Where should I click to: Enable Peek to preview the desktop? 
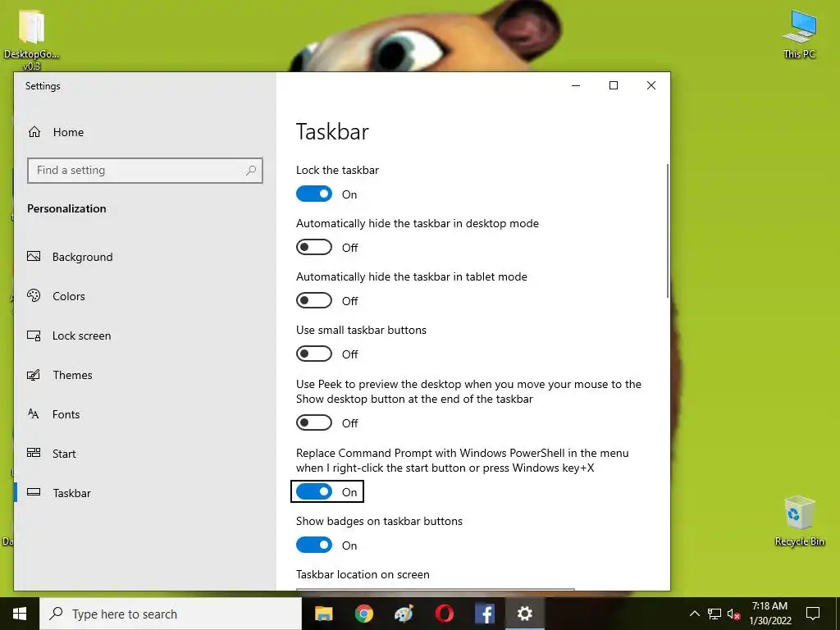pos(314,422)
